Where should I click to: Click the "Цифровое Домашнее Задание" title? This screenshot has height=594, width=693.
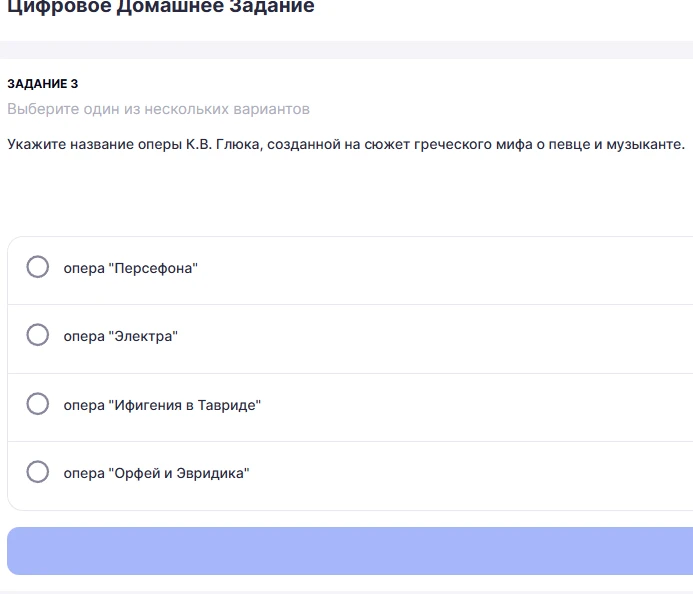[161, 7]
